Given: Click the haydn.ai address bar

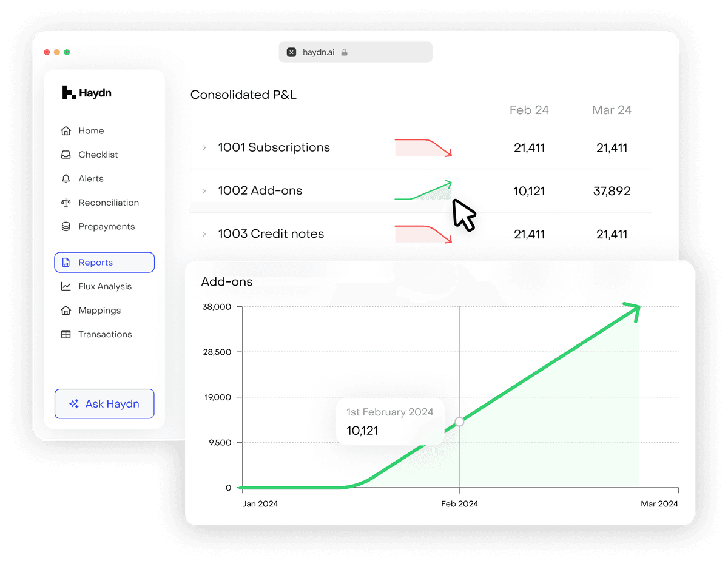Looking at the screenshot, I should [x=356, y=52].
